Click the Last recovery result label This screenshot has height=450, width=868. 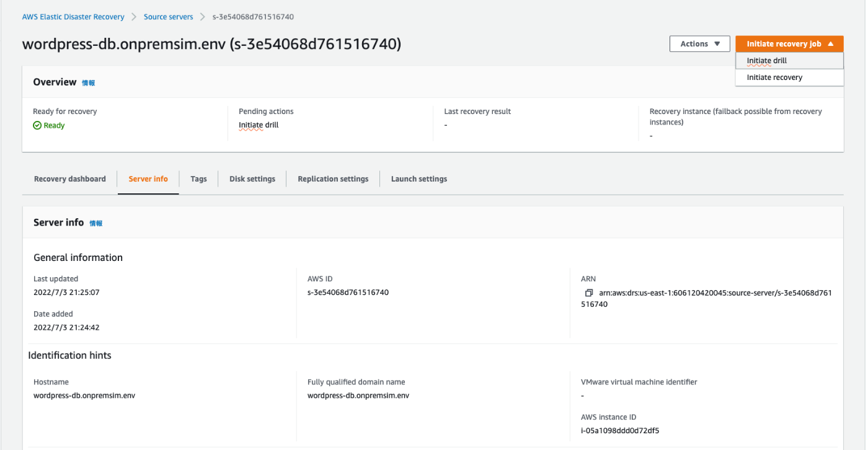click(477, 112)
